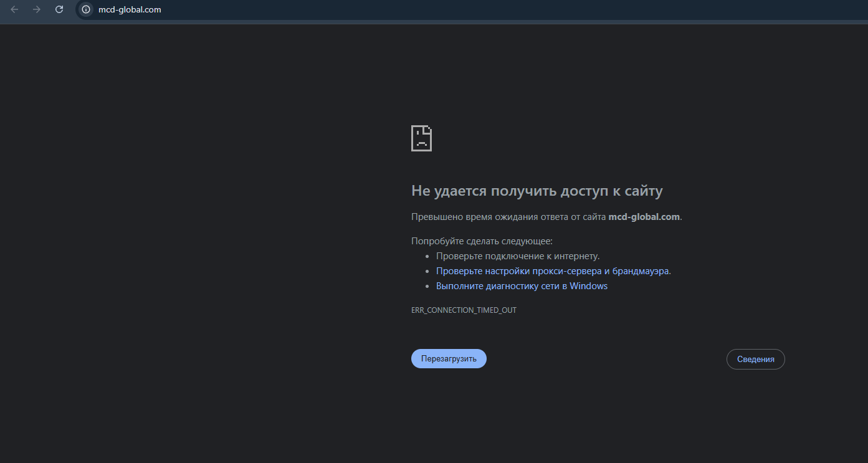
Task: Click the text Попробуйте сделать следующее
Action: click(x=482, y=241)
